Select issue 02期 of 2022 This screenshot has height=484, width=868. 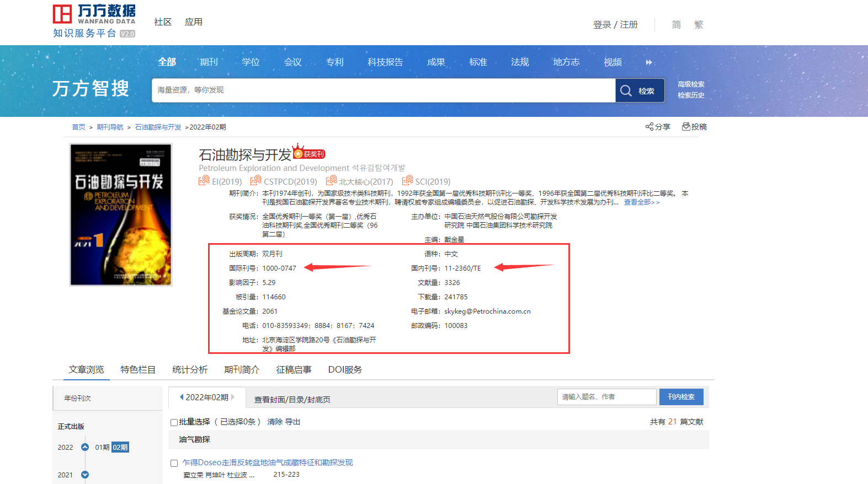[120, 448]
